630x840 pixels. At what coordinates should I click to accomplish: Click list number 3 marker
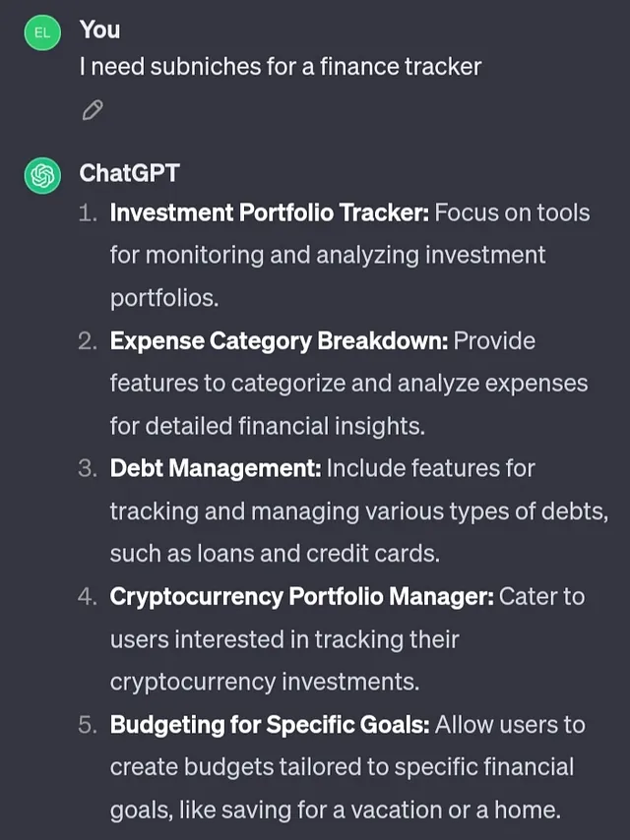[x=88, y=469]
